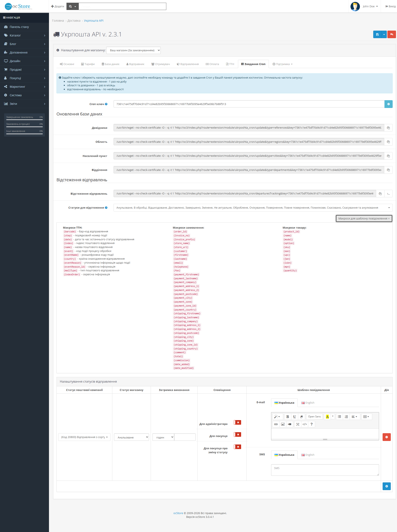Screen dimensions: 397x532
Task: Apply yellow highlight color A button
Action: 327,417
